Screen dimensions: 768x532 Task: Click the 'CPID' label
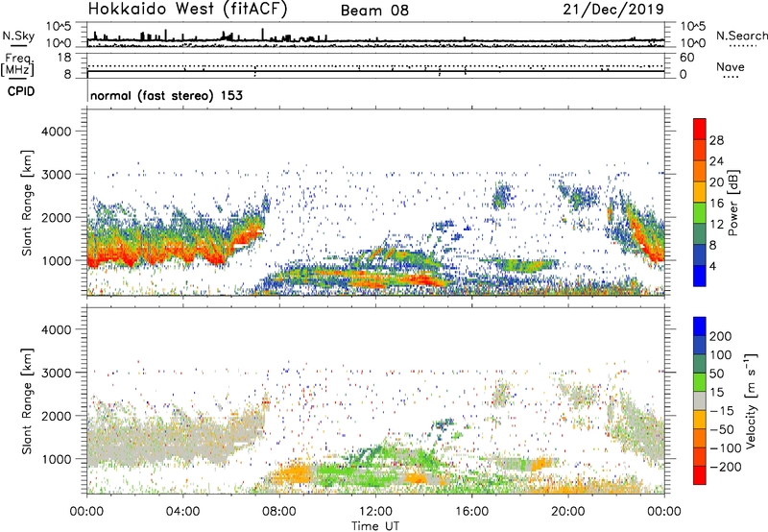[21, 91]
